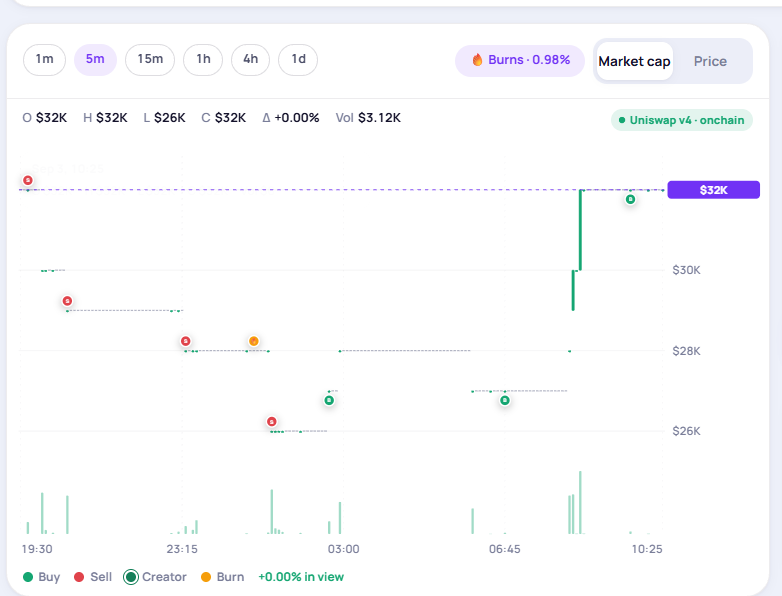The width and height of the screenshot is (782, 596).
Task: Choose the 4h timeframe
Action: pyautogui.click(x=250, y=59)
